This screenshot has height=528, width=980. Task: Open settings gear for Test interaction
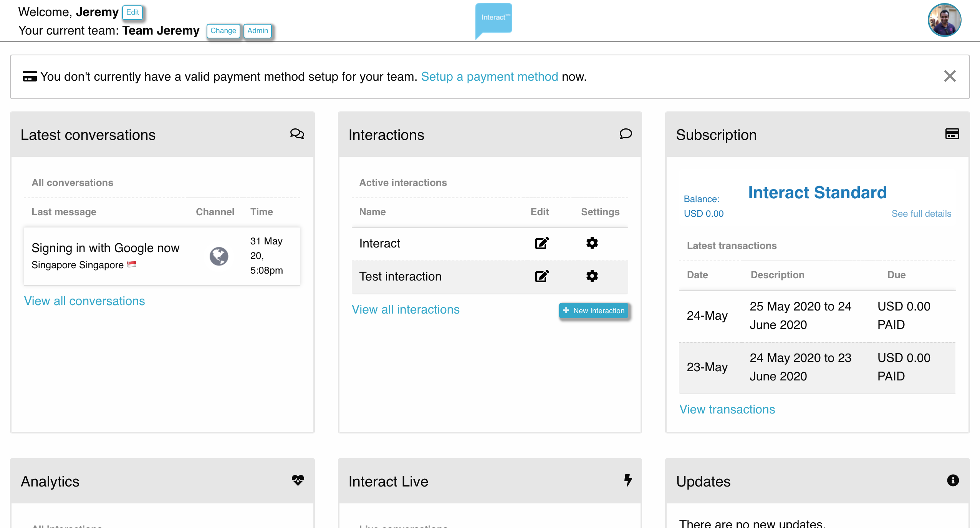tap(592, 276)
